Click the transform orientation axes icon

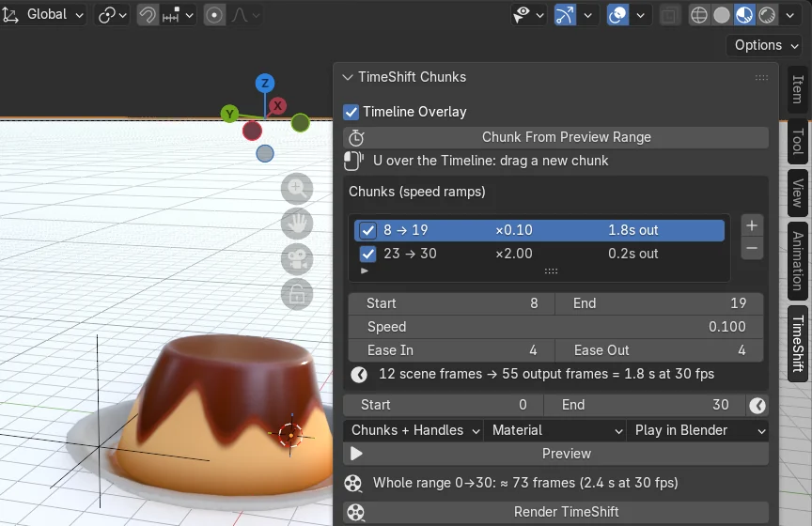click(x=9, y=15)
